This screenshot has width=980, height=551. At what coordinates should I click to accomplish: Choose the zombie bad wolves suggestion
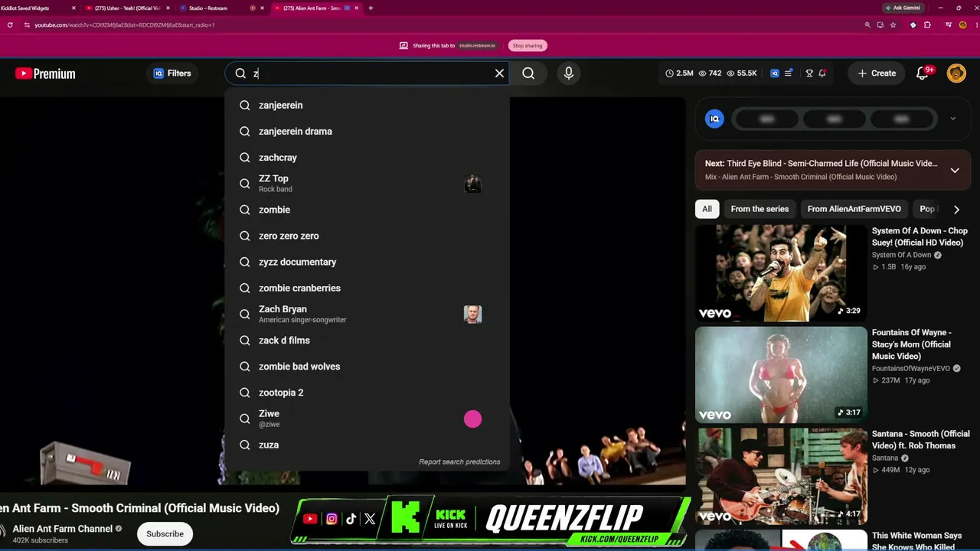coord(367,367)
